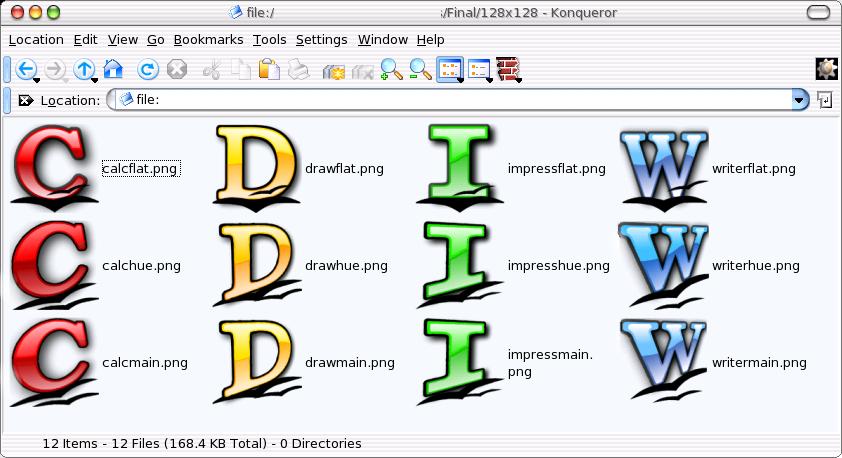Open the Location menu
This screenshot has height=458, width=842.
click(36, 40)
